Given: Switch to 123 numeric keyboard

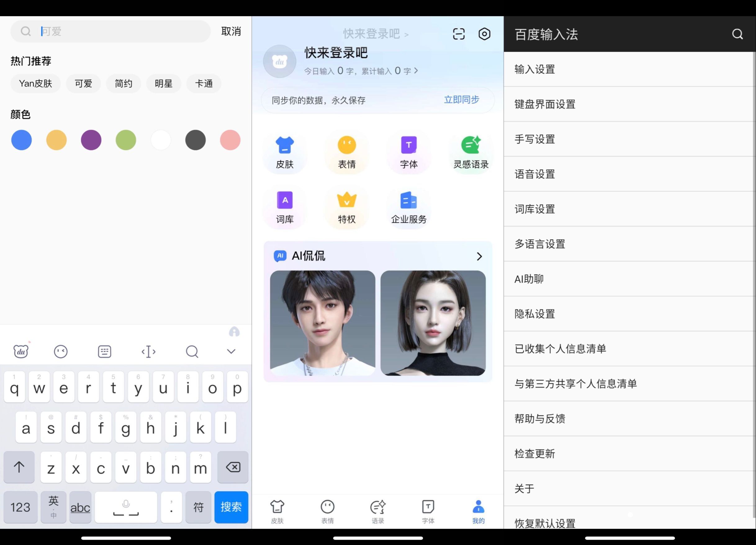Looking at the screenshot, I should tap(20, 507).
